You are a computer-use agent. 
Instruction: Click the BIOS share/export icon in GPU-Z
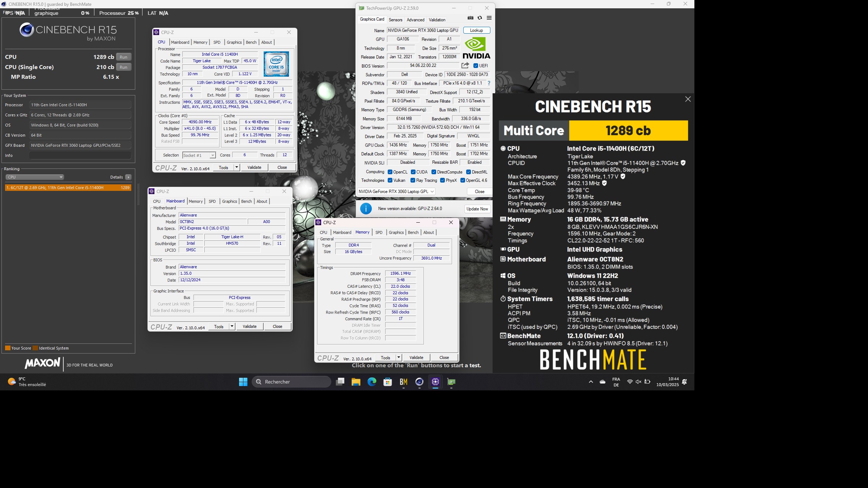(x=465, y=65)
